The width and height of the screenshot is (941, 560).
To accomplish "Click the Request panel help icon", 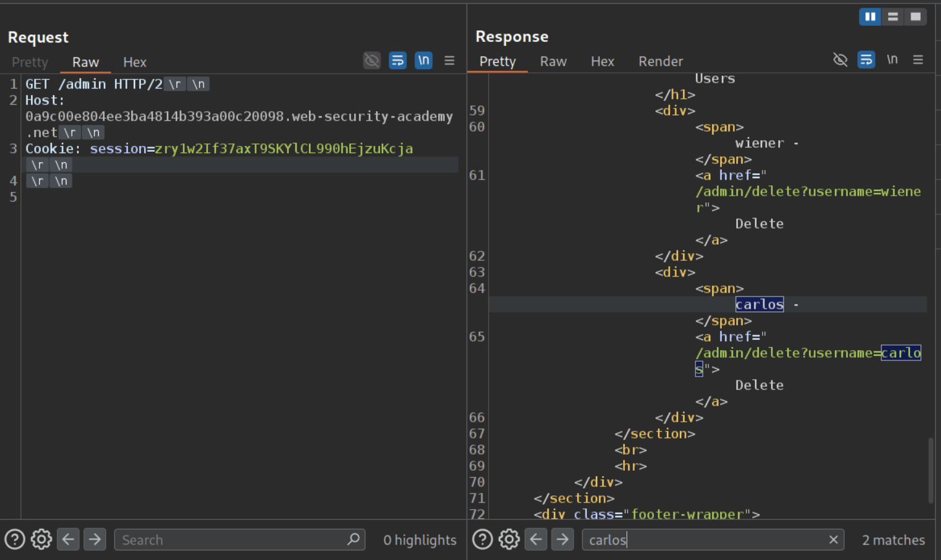I will 15,539.
